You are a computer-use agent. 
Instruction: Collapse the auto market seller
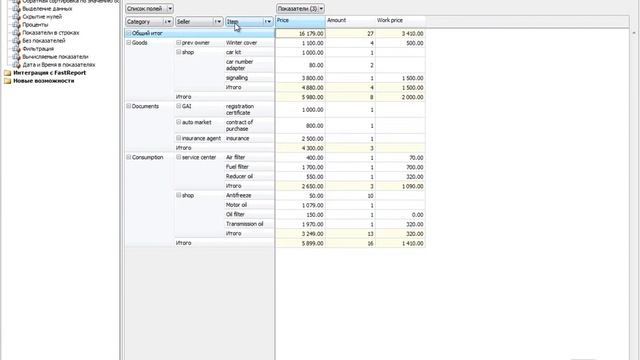(x=178, y=122)
